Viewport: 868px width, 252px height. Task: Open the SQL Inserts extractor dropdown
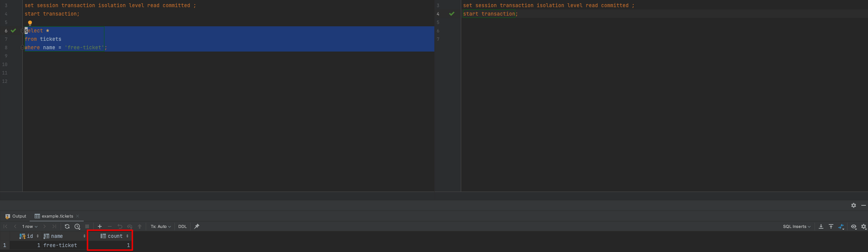pos(797,226)
